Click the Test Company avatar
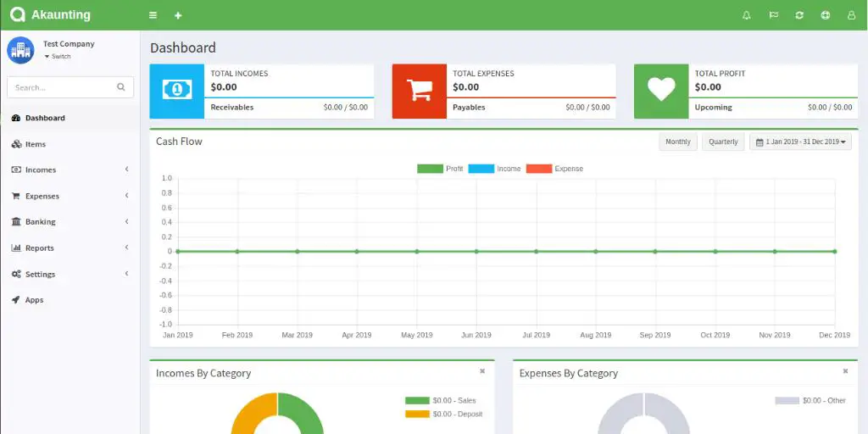 (x=20, y=50)
